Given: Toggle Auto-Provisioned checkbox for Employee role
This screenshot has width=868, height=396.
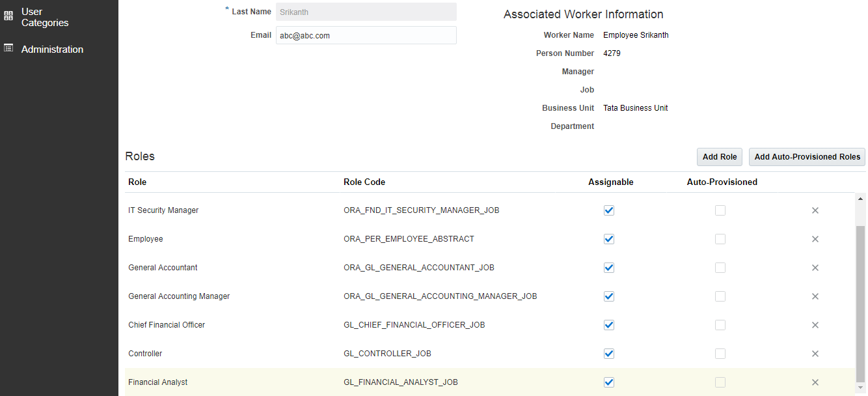Looking at the screenshot, I should pyautogui.click(x=720, y=239).
